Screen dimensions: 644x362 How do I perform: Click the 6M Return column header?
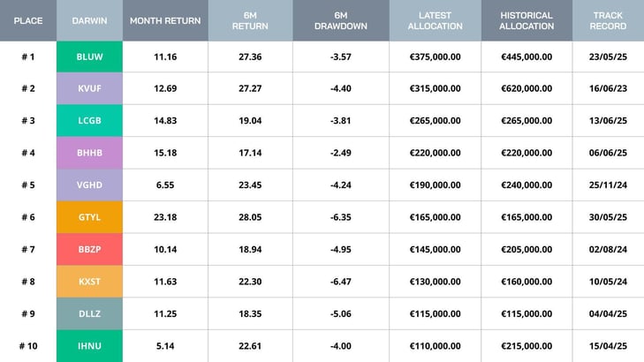point(250,20)
